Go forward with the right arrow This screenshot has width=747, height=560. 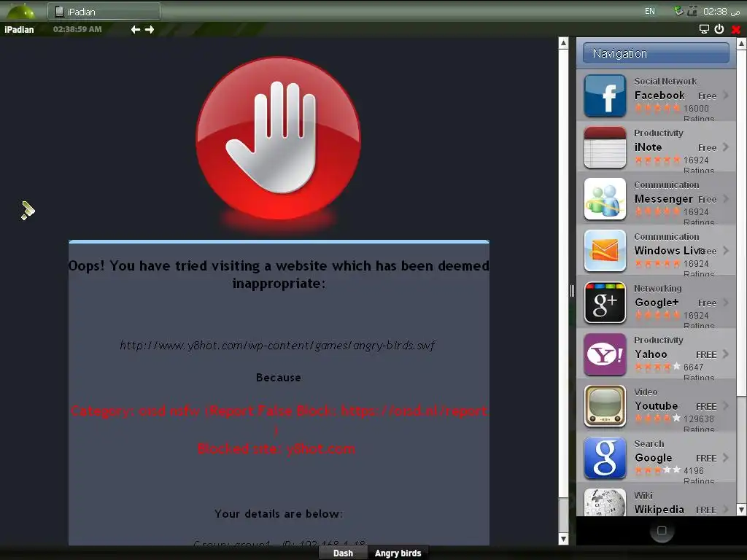click(150, 29)
